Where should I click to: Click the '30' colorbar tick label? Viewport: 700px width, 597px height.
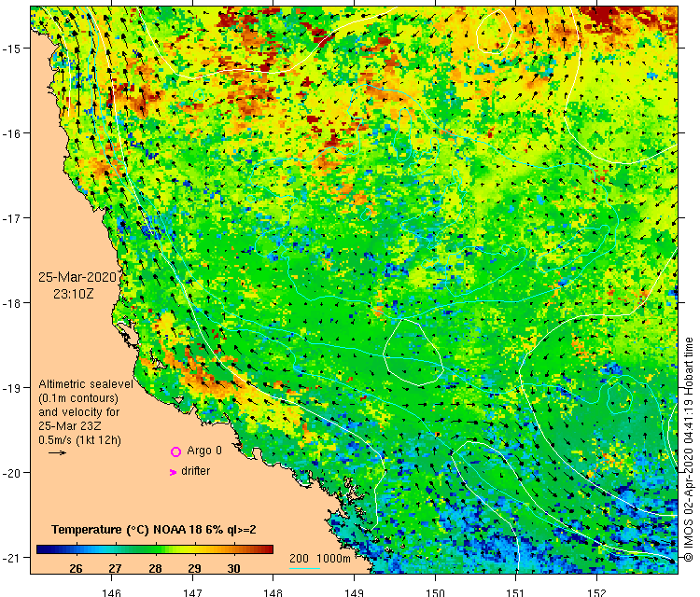coord(234,568)
